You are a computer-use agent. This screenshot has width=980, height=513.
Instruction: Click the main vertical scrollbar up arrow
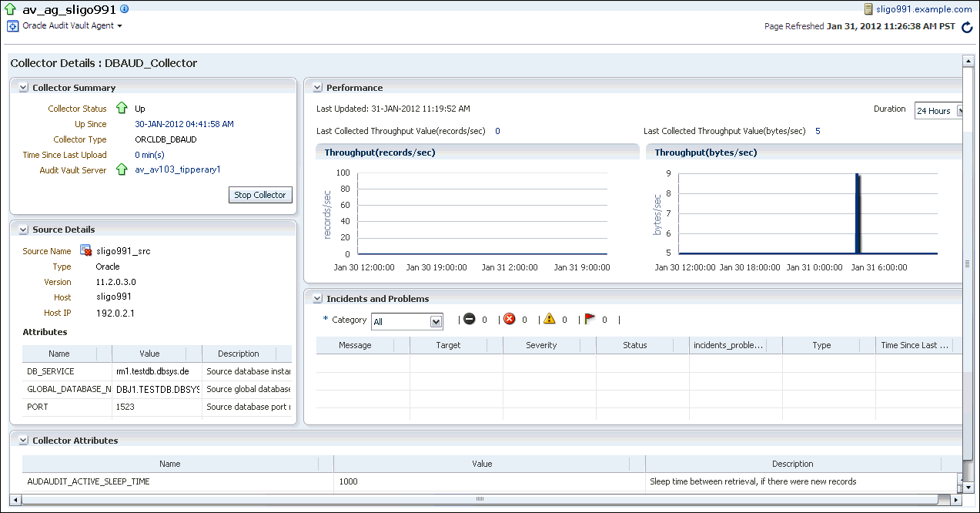pos(968,61)
